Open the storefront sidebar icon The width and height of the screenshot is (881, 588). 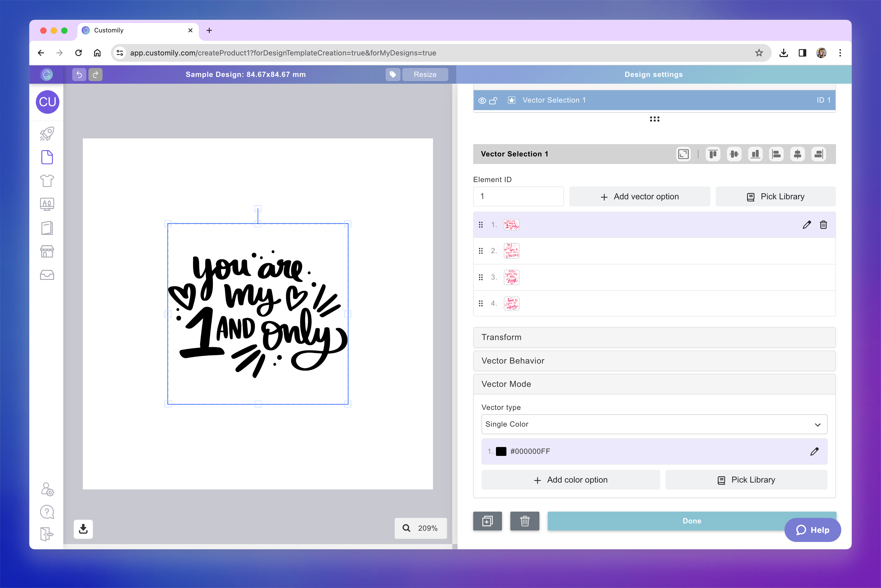click(47, 251)
